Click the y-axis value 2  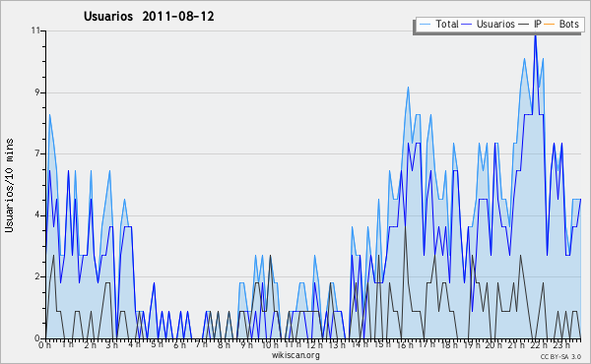point(37,276)
